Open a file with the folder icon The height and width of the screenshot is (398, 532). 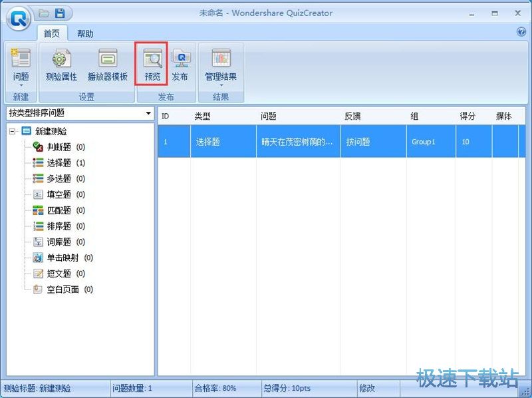44,13
